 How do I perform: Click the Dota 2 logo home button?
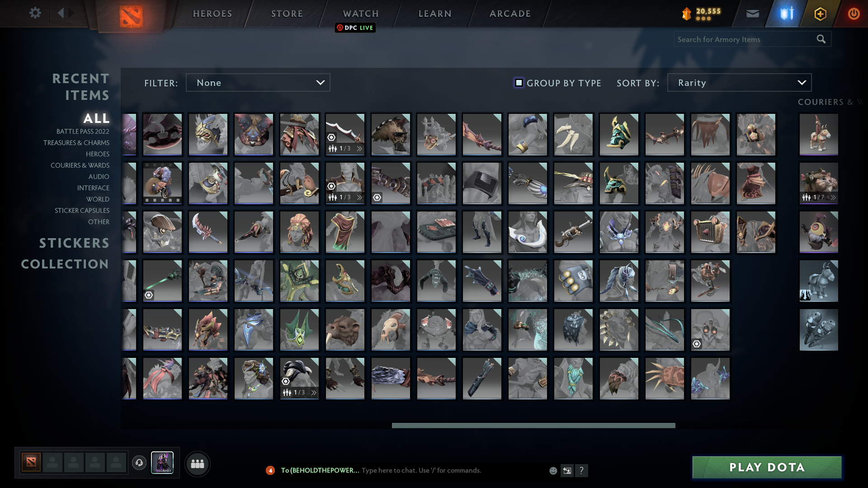[131, 16]
